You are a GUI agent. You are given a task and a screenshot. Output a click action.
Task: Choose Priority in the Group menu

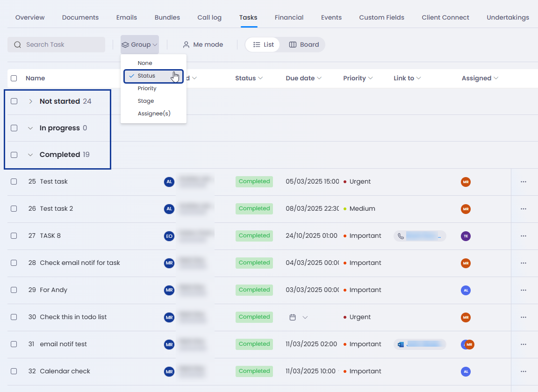[x=153, y=88]
